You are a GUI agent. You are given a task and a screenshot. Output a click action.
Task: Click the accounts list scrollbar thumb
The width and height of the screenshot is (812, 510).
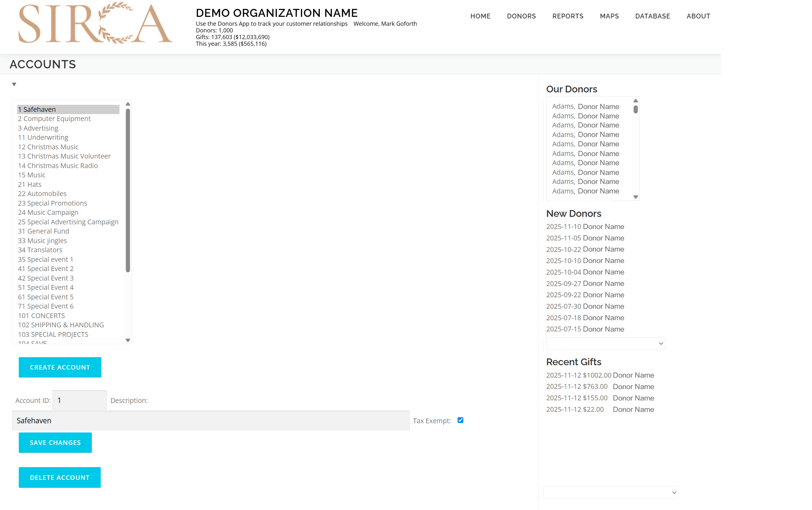pos(128,190)
